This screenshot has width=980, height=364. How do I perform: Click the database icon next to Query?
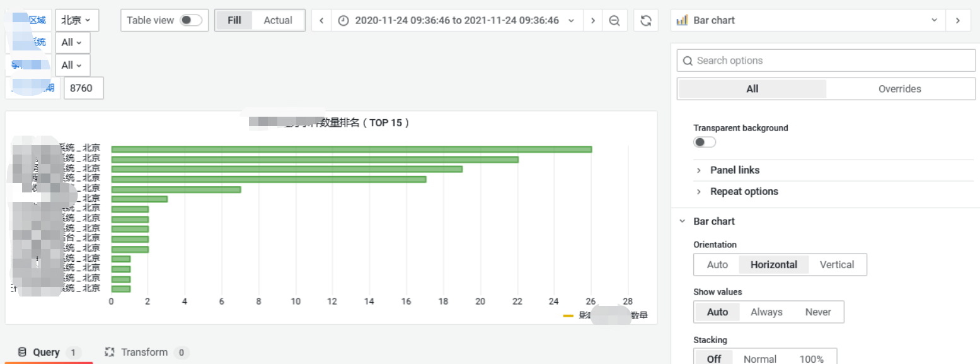[23, 352]
